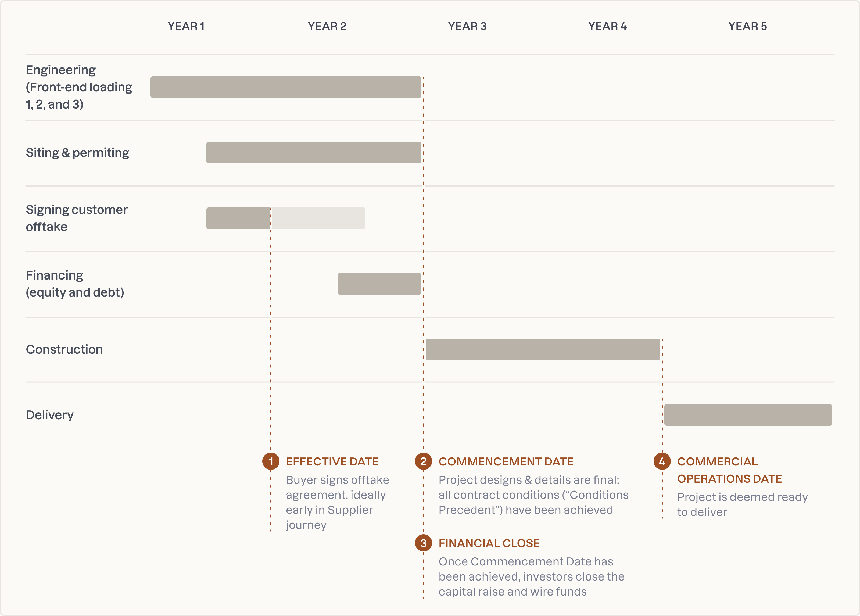Select the Engineering front-end loading bar
Viewport: 860px width, 616px height.
[285, 87]
